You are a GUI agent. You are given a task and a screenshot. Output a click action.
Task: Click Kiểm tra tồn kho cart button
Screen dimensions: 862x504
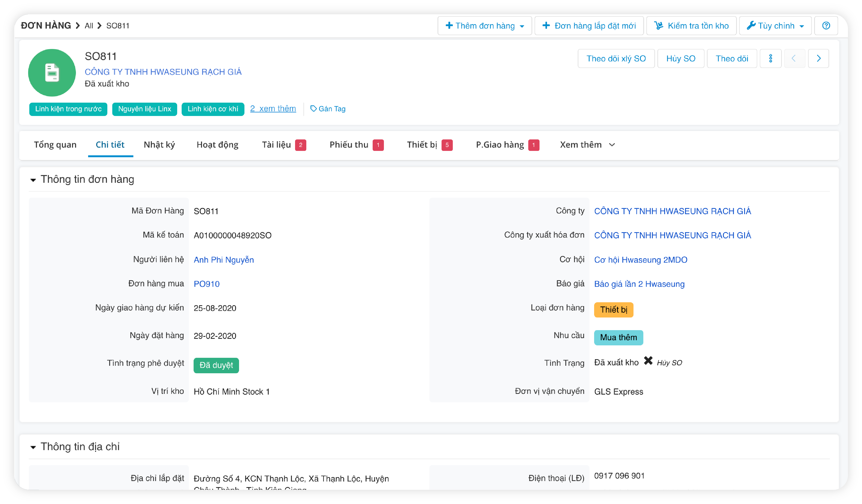691,26
